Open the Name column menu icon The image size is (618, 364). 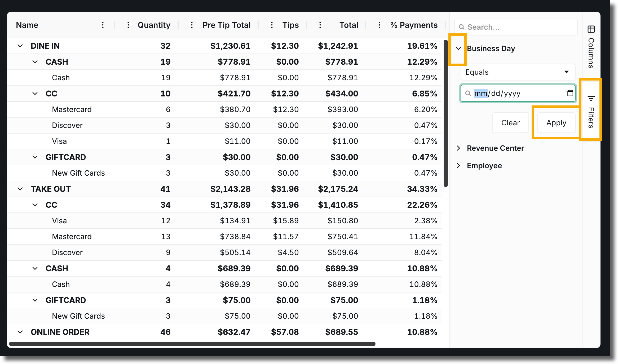point(103,25)
